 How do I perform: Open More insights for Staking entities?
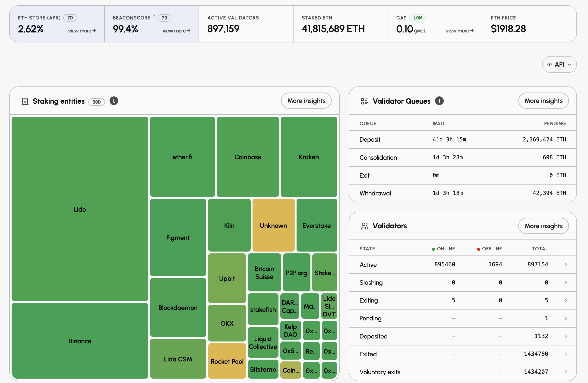pos(306,101)
